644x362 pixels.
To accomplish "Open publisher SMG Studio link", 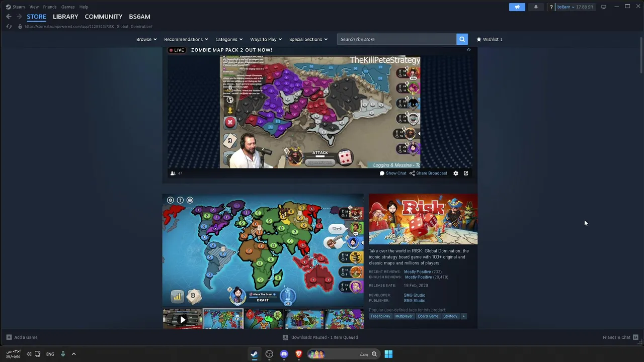I will [x=415, y=301].
